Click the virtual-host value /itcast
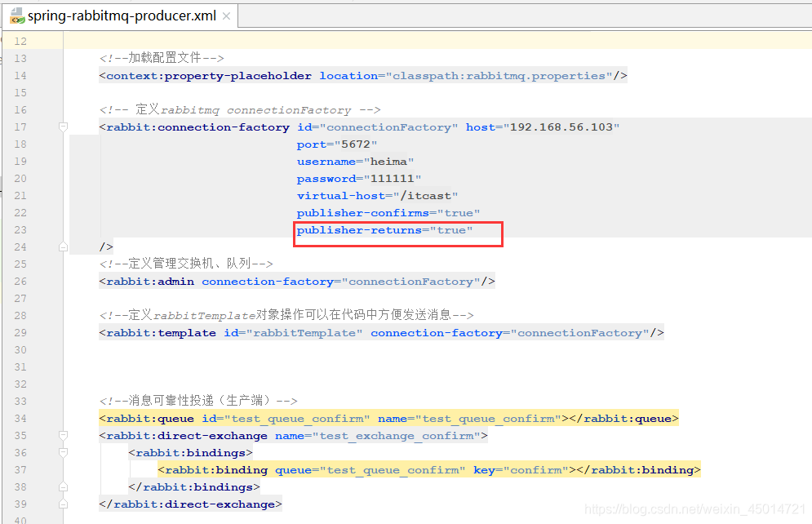Viewport: 812px width, 524px height. pyautogui.click(x=426, y=196)
